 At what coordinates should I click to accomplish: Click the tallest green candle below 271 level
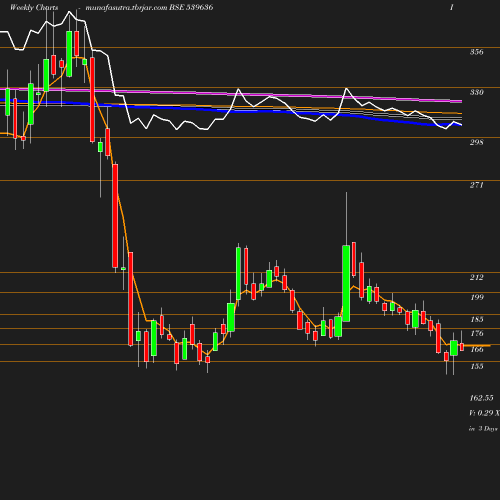click(346, 283)
